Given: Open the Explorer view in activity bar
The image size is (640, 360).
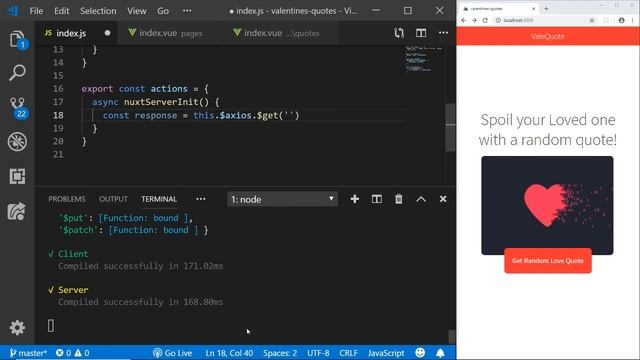Looking at the screenshot, I should point(17,40).
